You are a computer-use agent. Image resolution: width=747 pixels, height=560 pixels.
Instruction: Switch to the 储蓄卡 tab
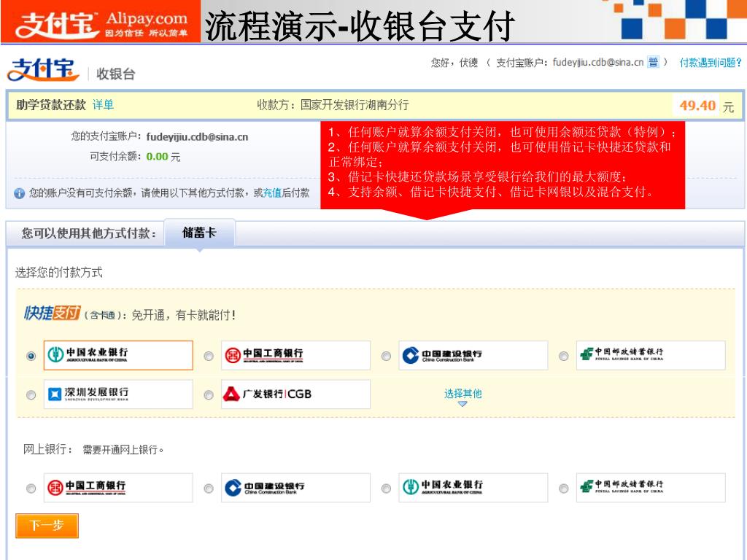point(200,233)
